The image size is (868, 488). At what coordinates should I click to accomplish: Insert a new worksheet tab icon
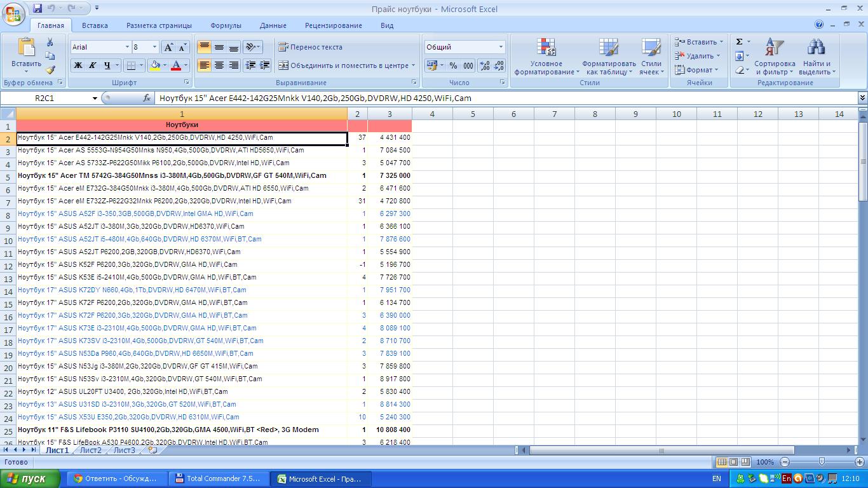click(152, 450)
